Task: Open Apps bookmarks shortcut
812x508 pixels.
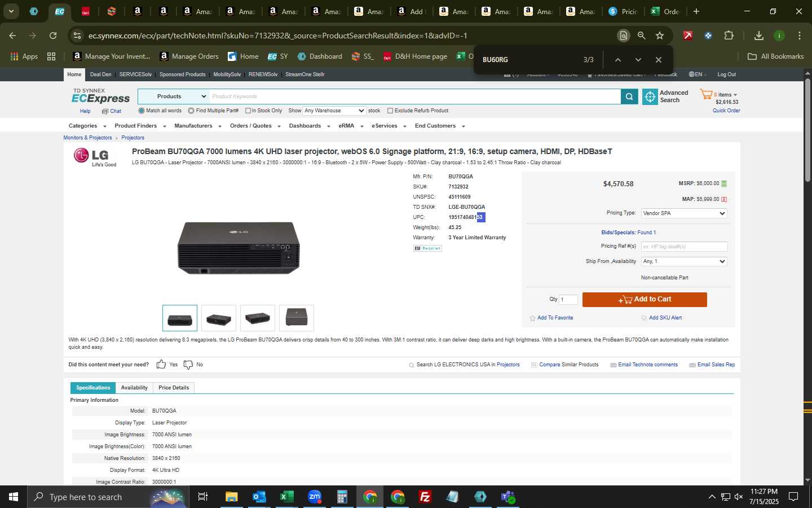Action: click(24, 56)
